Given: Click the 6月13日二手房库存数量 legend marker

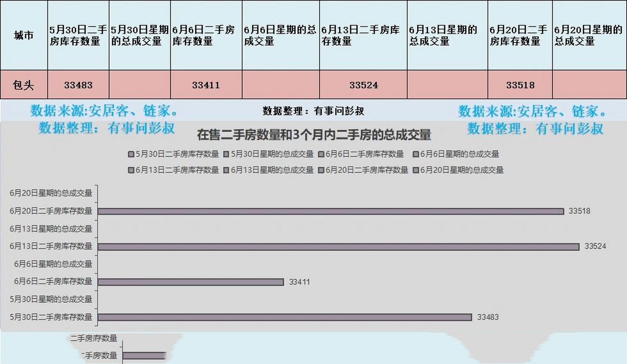Looking at the screenshot, I should click(x=131, y=170).
